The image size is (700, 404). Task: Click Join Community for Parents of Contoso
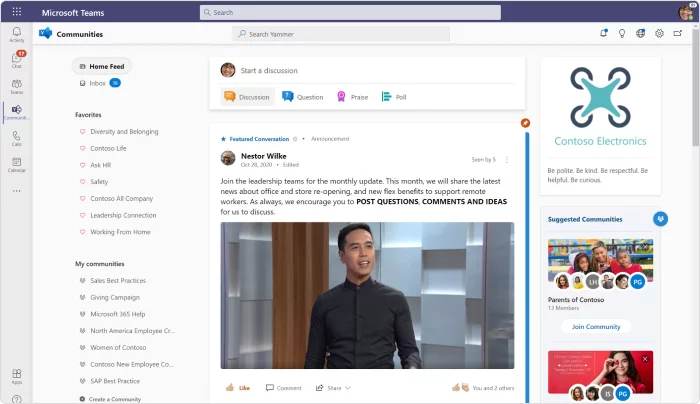[596, 327]
